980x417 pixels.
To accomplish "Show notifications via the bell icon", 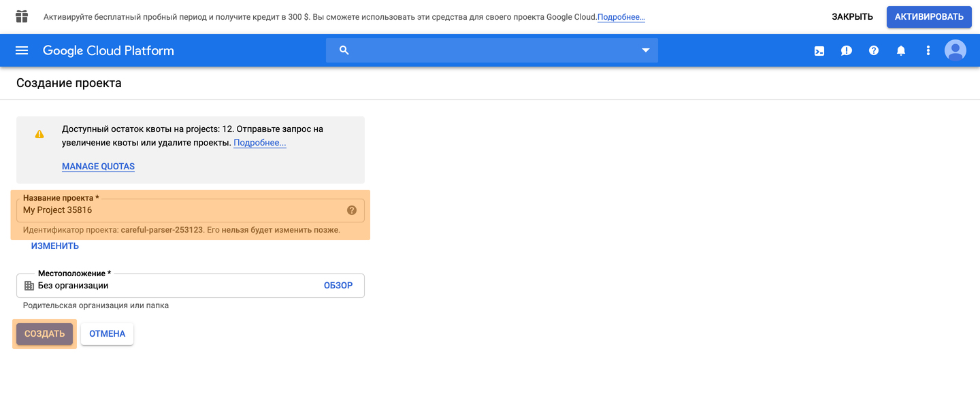I will (x=901, y=50).
